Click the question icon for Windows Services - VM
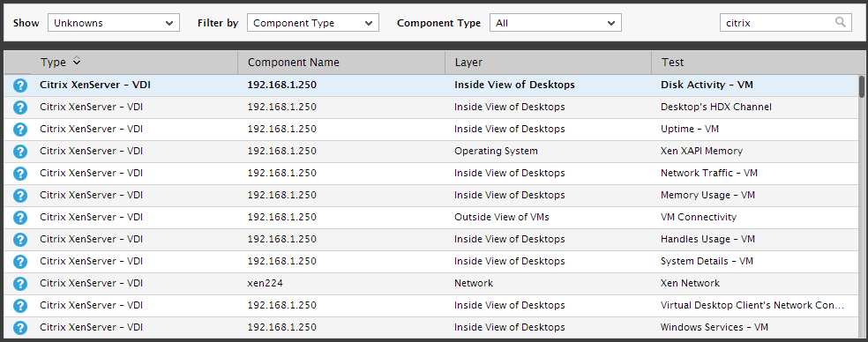This screenshot has width=868, height=342. pyautogui.click(x=20, y=328)
